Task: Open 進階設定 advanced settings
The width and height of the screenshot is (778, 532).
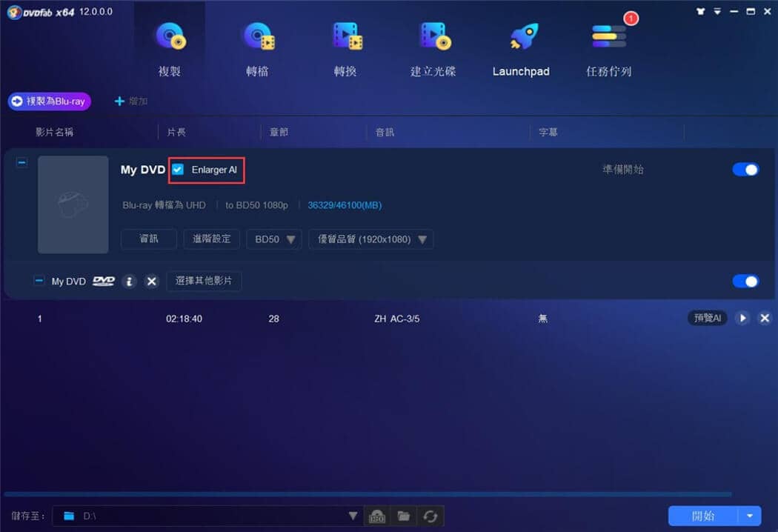Action: (211, 239)
